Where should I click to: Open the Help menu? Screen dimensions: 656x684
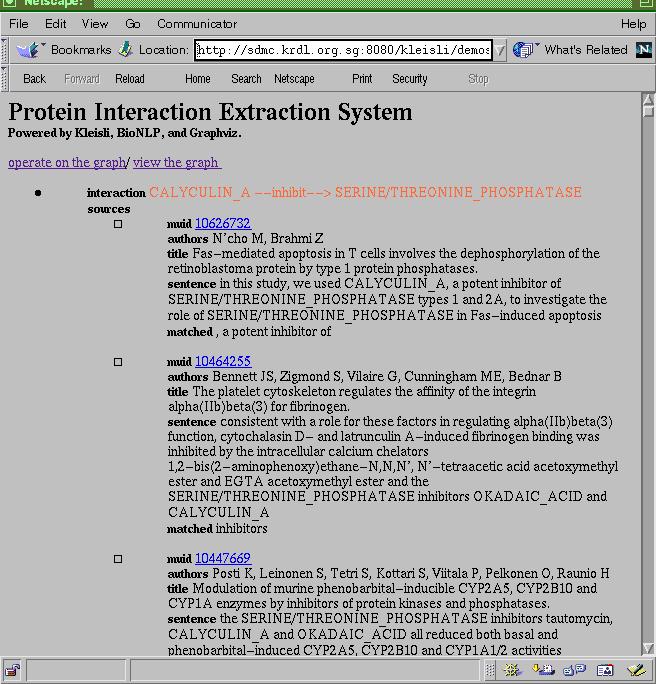point(633,24)
